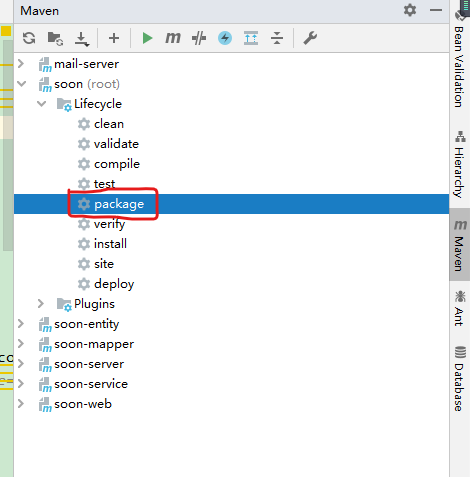
Task: Select the soon-mapper module row
Action: point(231,344)
